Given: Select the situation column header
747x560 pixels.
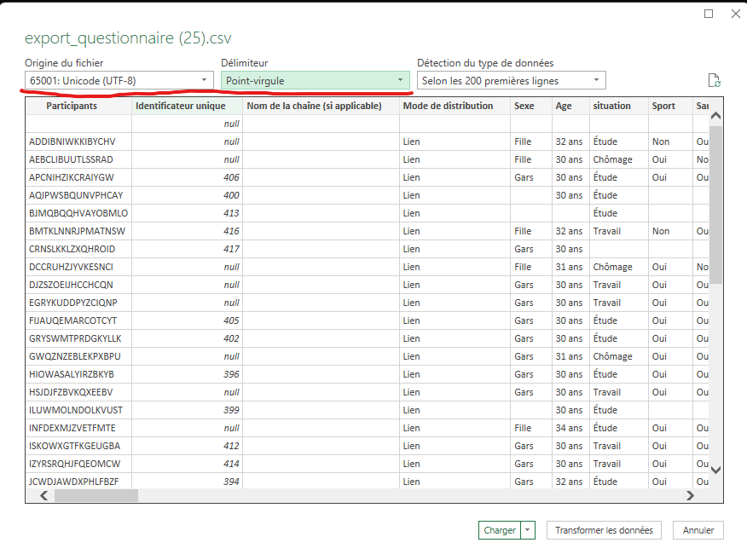Looking at the screenshot, I should pyautogui.click(x=615, y=106).
